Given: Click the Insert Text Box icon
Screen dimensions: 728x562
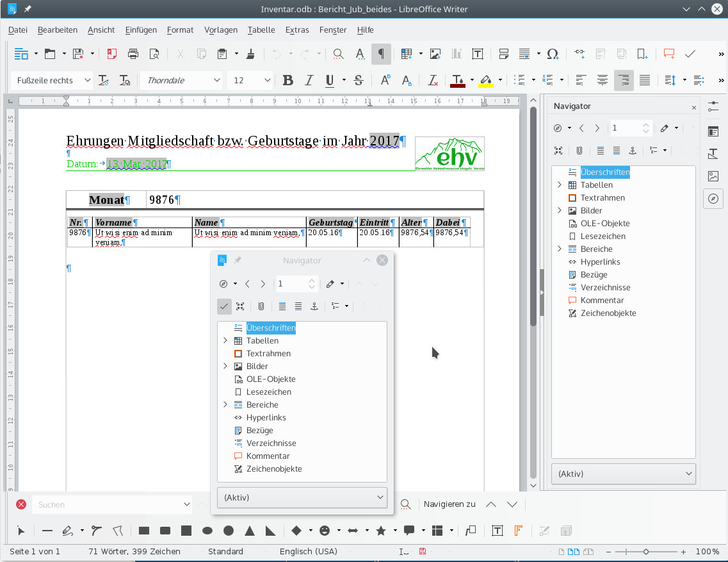Looking at the screenshot, I should [x=477, y=54].
